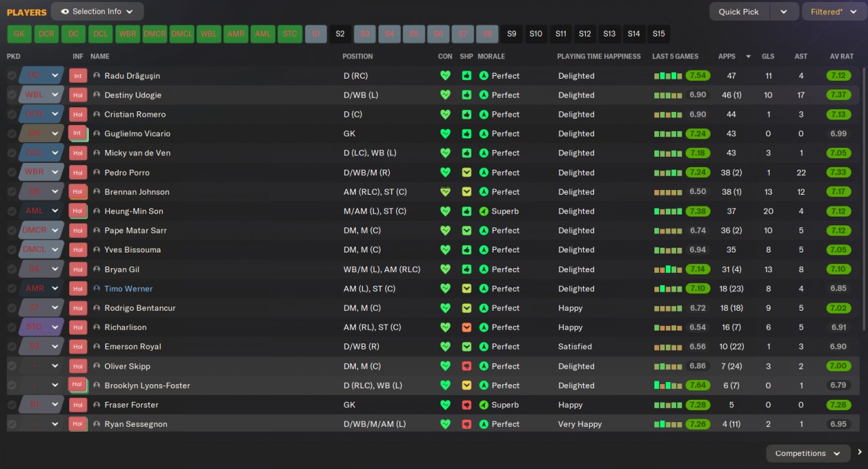Image resolution: width=868 pixels, height=469 pixels.
Task: Click Bryan Gil's last 5 games bar
Action: tap(668, 269)
